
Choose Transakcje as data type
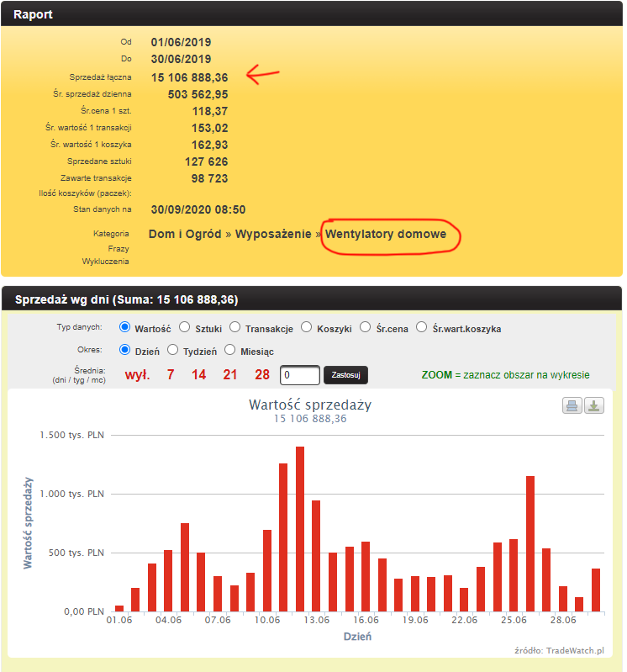pos(234,327)
